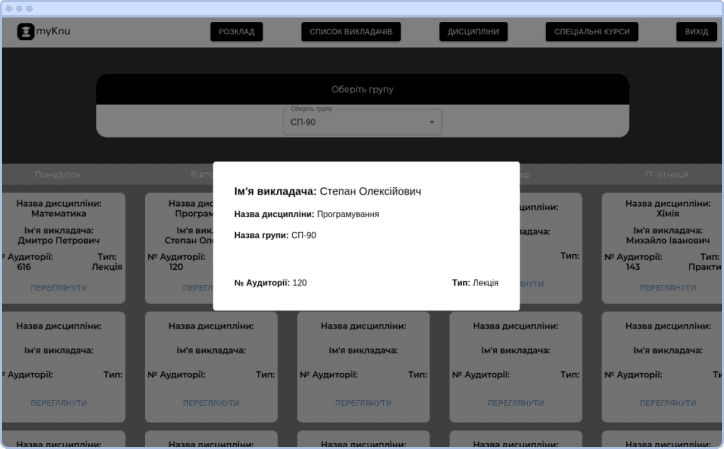
Task: Click the group dropdown arrow icon
Action: 432,122
